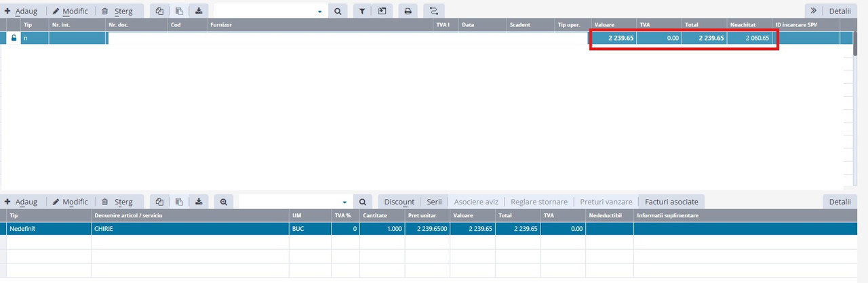Click the ID incarcare SPV column header

[806, 24]
